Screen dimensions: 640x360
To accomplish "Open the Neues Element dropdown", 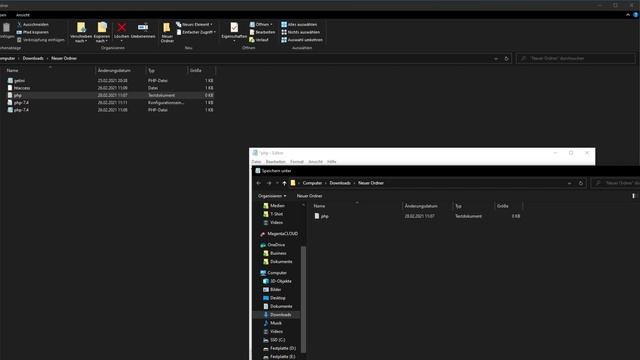I will tap(195, 24).
